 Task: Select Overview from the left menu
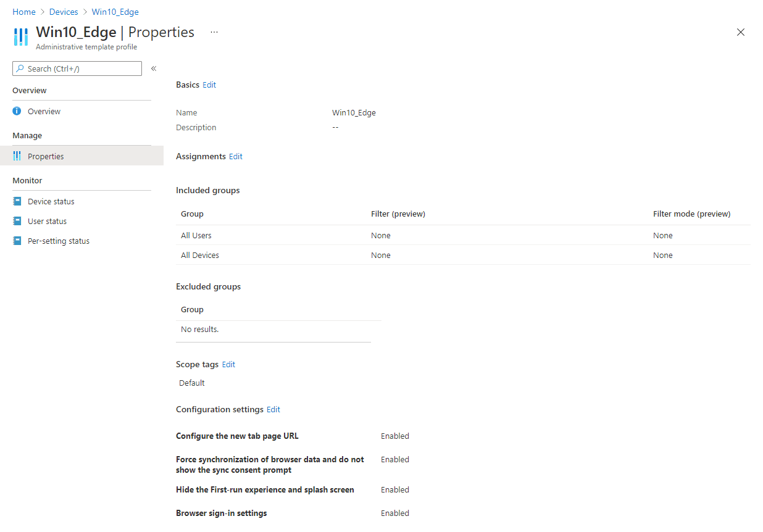(x=43, y=111)
